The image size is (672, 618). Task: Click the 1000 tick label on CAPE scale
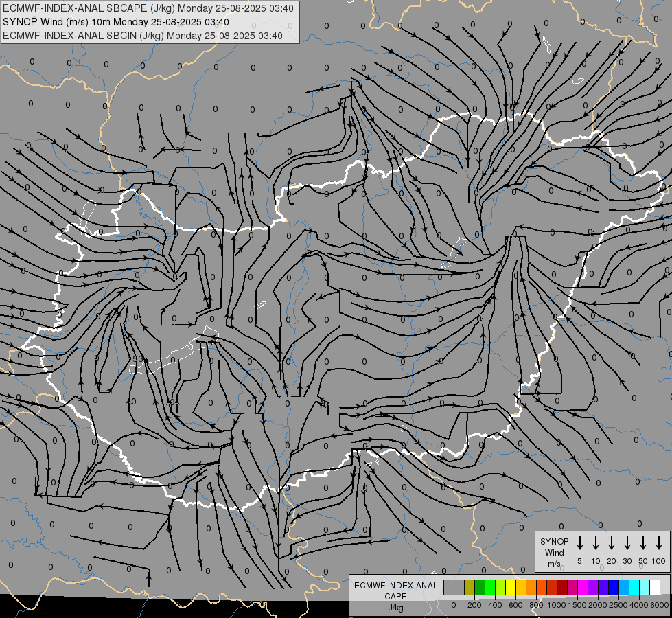557,605
